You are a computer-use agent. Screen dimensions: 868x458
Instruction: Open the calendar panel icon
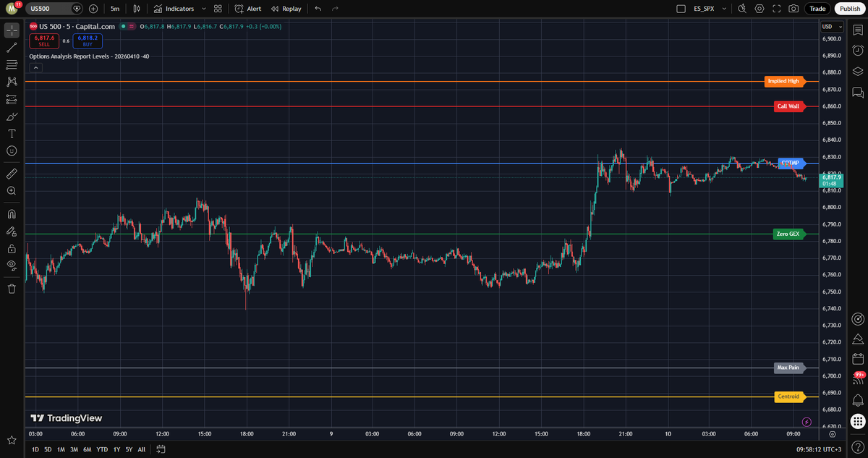[x=858, y=359]
